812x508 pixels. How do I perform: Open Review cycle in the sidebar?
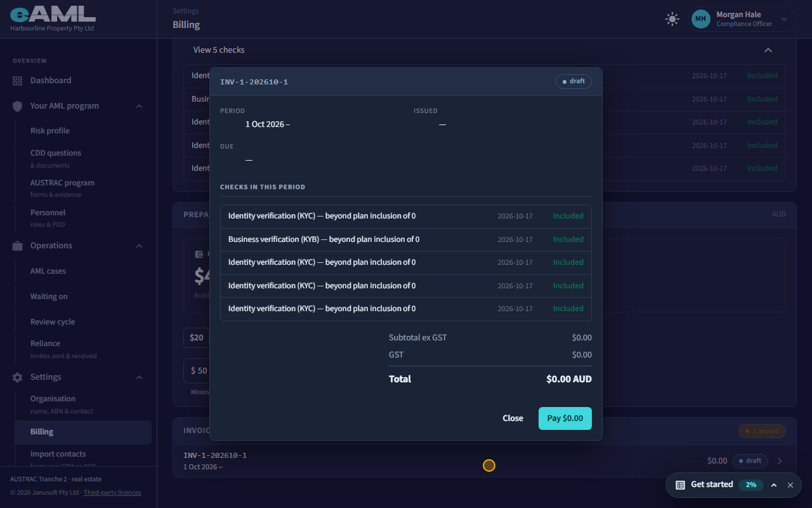[x=53, y=322]
